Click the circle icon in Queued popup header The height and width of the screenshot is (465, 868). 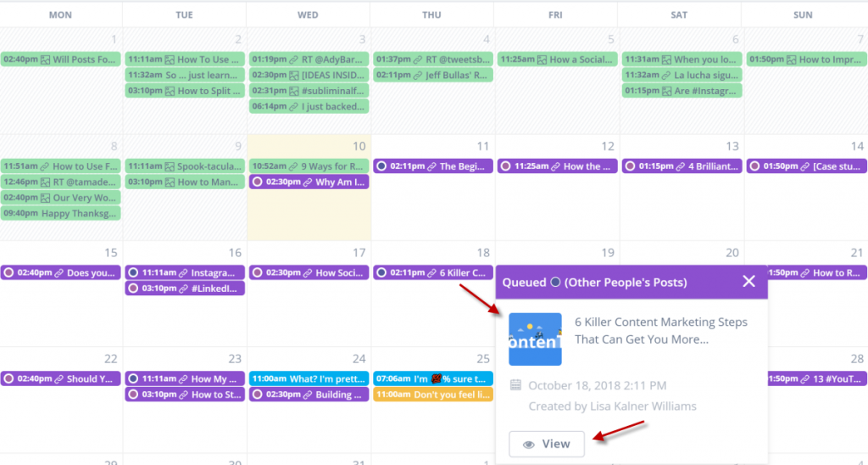pos(555,283)
